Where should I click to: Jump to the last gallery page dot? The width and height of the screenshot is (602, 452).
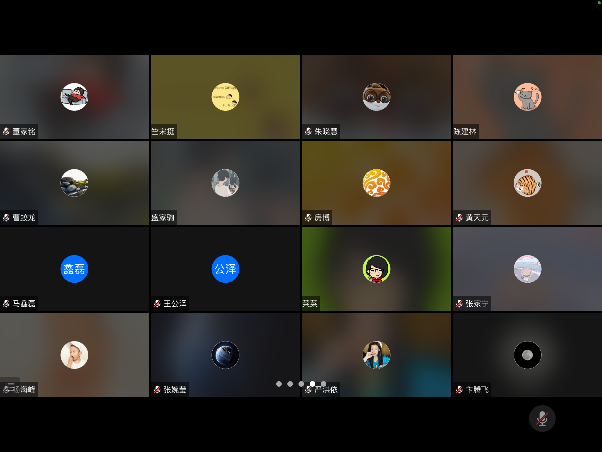point(323,384)
